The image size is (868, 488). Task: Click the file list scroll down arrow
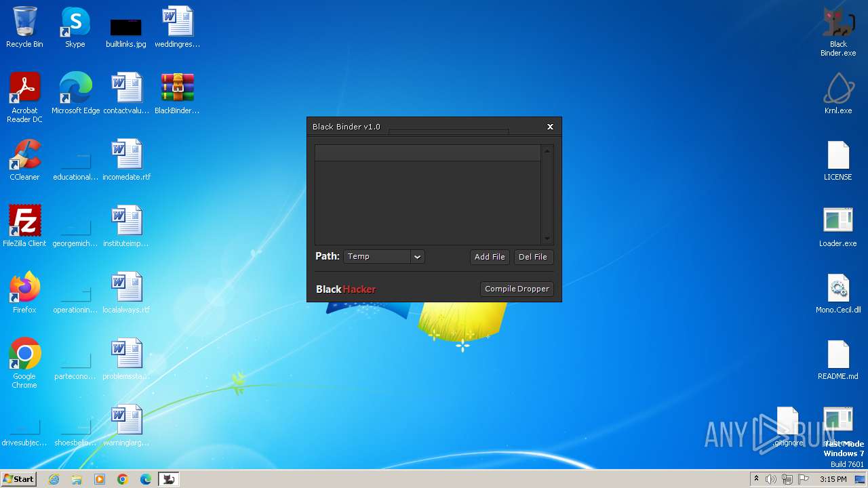(547, 239)
